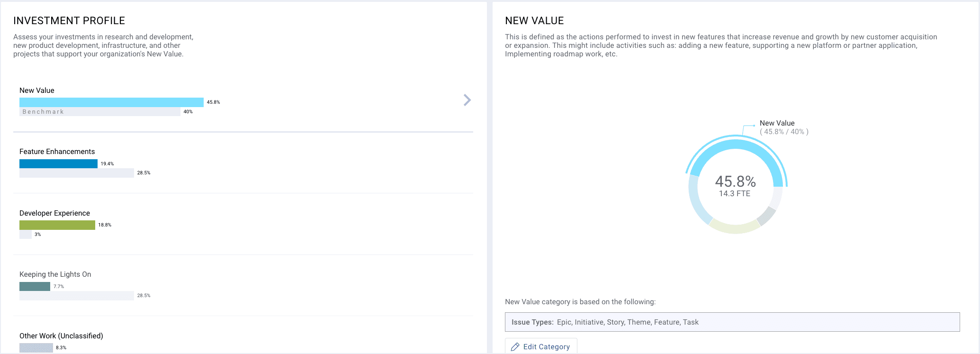Viewport: 980px width, 354px height.
Task: Click the 7.7% label for Keeping the Lights On
Action: [x=59, y=287]
